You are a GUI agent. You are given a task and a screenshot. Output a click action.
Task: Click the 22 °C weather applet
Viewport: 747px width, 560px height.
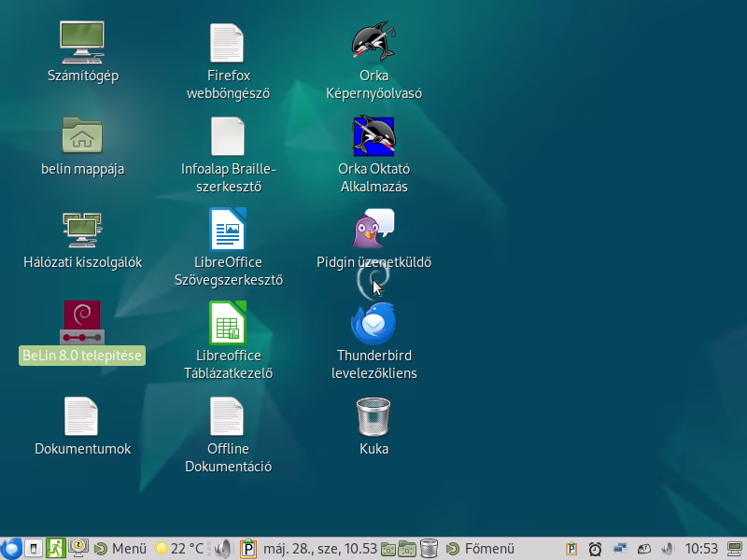coord(179,549)
